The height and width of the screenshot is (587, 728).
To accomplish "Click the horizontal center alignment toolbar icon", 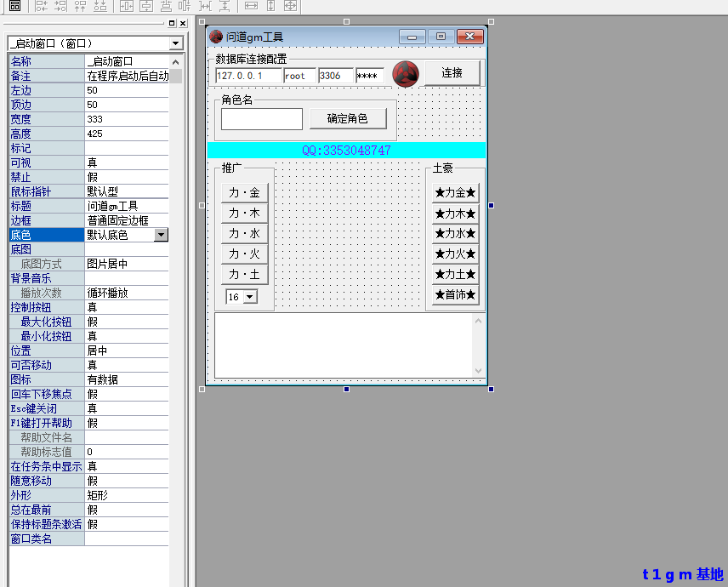I will (x=125, y=7).
